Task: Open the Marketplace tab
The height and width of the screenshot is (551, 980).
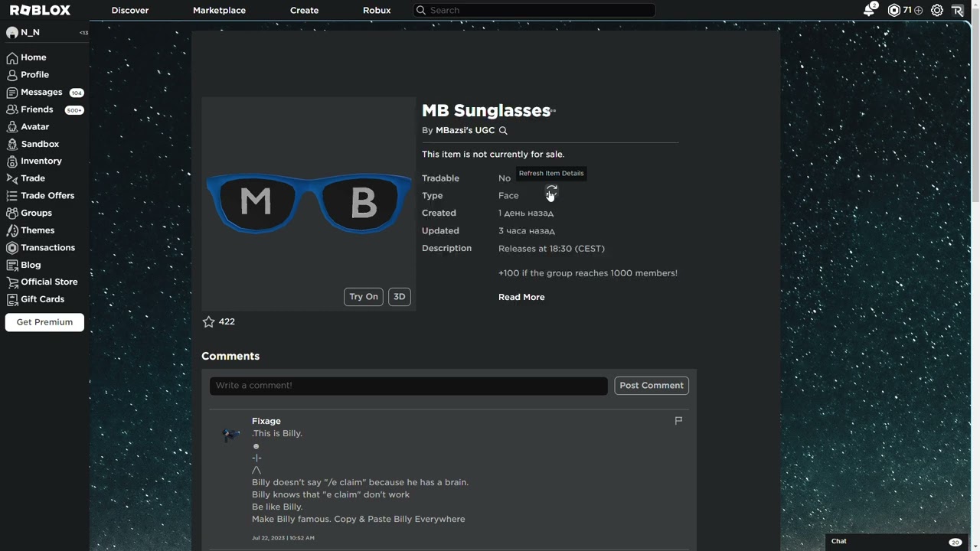Action: pos(219,11)
